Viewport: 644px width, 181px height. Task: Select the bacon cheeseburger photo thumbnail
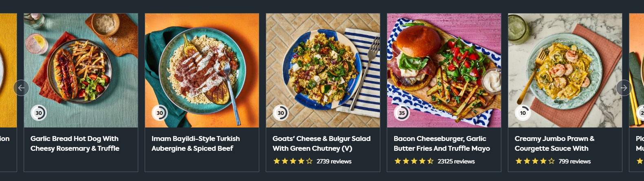click(x=444, y=70)
